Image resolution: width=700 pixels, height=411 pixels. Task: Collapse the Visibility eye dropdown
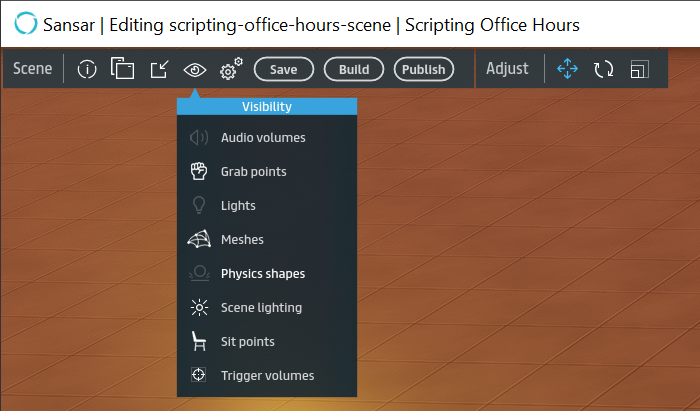[194, 70]
